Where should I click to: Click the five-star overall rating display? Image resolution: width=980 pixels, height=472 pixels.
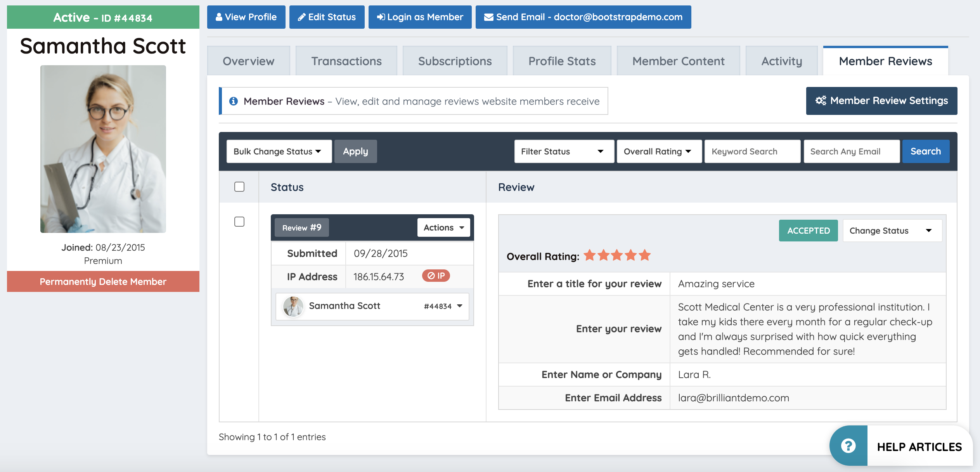[617, 256]
